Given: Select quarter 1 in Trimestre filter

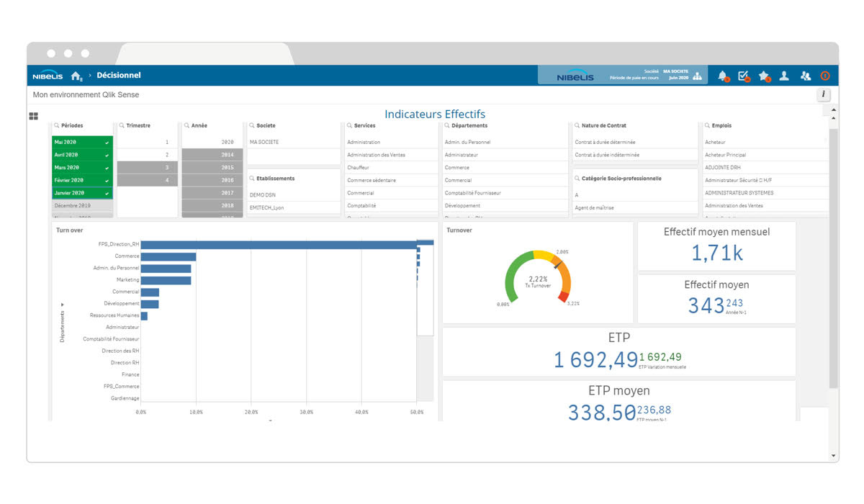Looking at the screenshot, I should pyautogui.click(x=147, y=142).
